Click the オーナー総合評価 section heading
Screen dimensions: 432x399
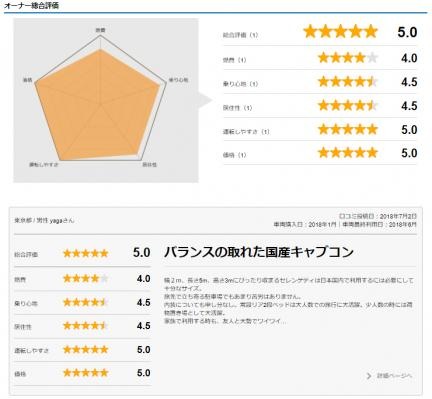31,5
